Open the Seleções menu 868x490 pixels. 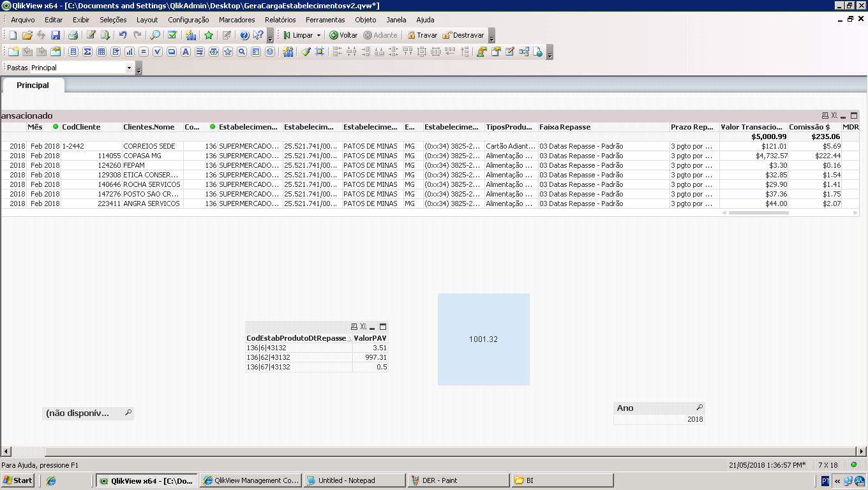tap(113, 20)
